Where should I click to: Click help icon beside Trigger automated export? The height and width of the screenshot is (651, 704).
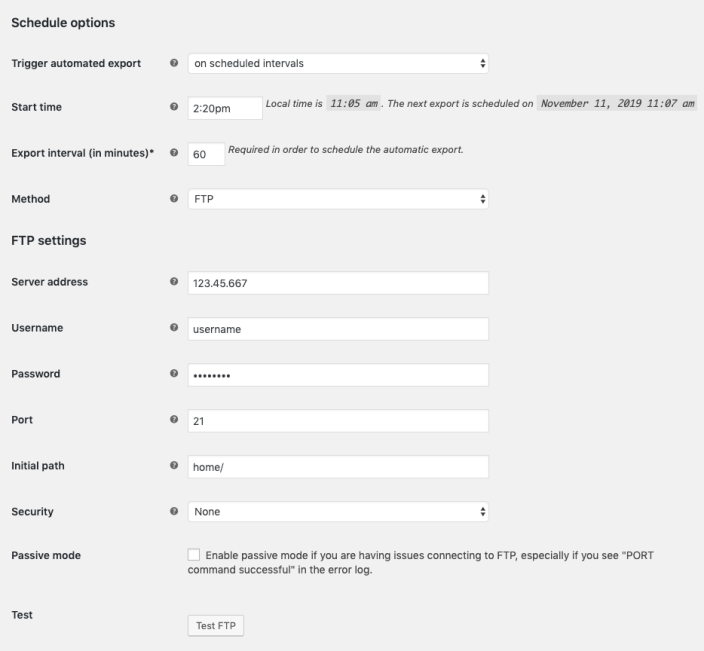(175, 64)
